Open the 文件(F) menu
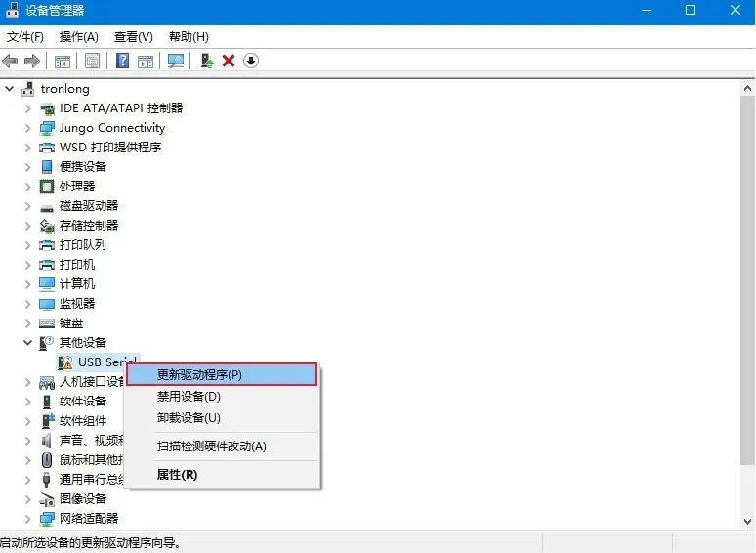This screenshot has height=553, width=756. tap(25, 37)
